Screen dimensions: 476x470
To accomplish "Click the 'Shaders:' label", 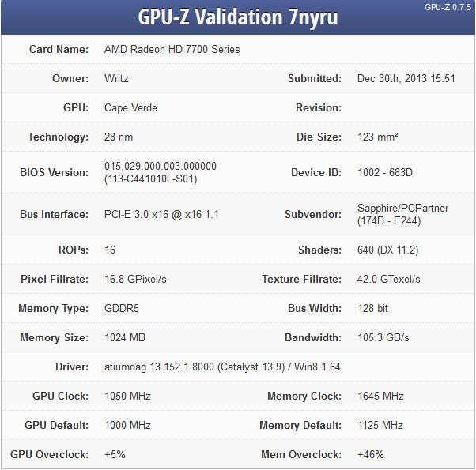I will (320, 250).
